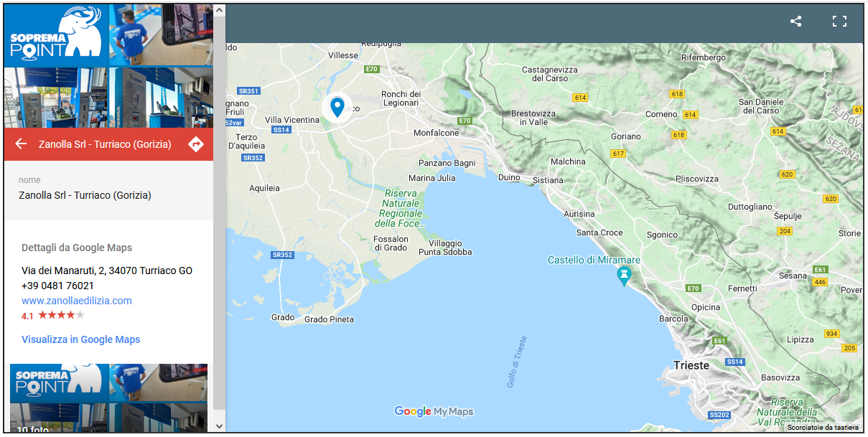Click the Malchina label on the map
The width and height of the screenshot is (868, 437).
[x=568, y=161]
